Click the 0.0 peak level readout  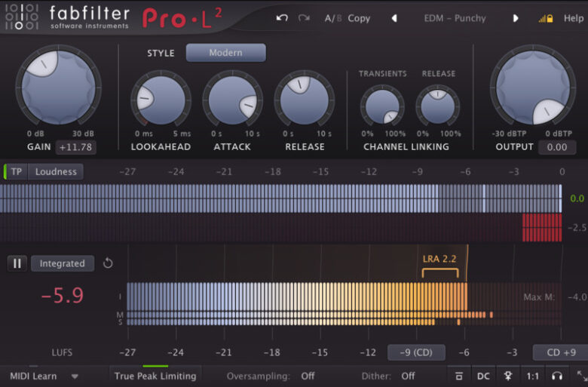[x=577, y=198]
